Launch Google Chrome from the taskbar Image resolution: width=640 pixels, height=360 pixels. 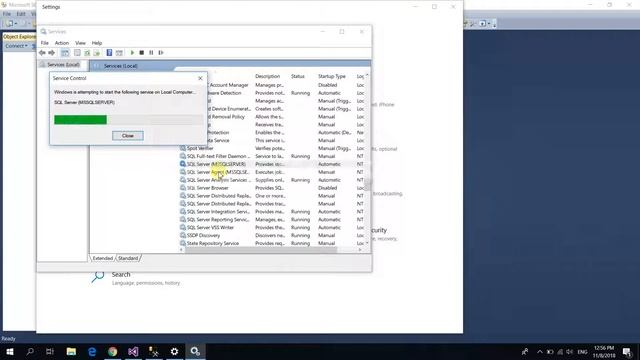click(113, 351)
